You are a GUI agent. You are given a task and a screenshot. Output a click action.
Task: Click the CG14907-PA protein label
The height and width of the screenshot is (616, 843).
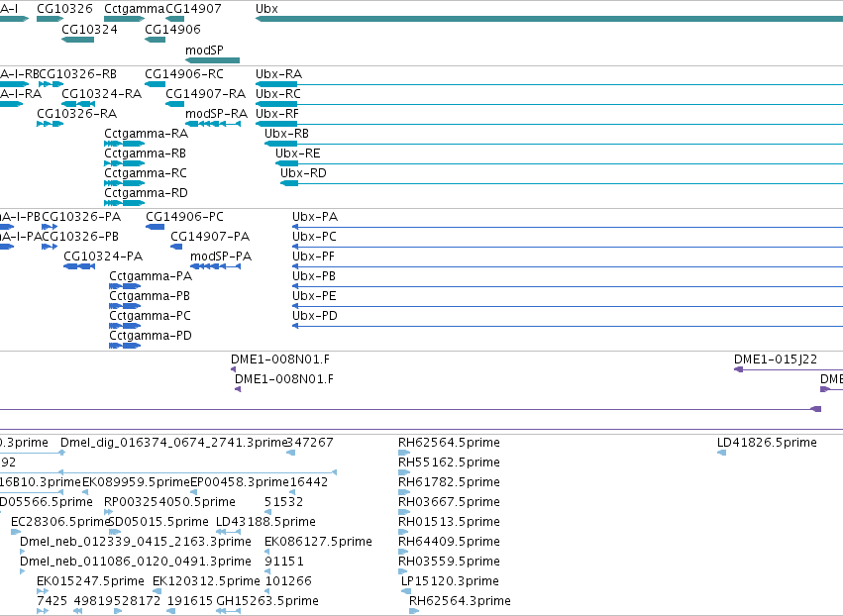point(210,237)
